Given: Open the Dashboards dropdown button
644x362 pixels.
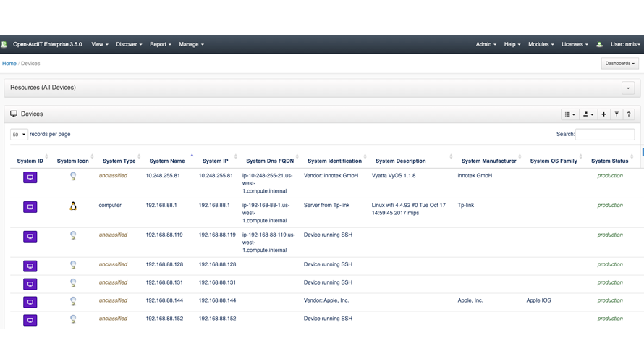Looking at the screenshot, I should tap(619, 64).
